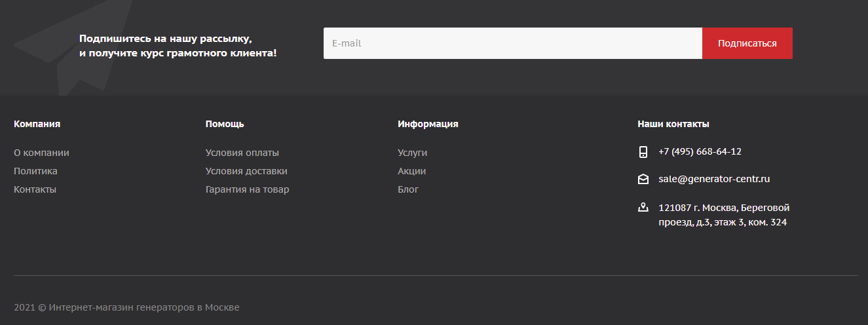
Task: Click the Береговой проезд address text
Action: click(724, 215)
